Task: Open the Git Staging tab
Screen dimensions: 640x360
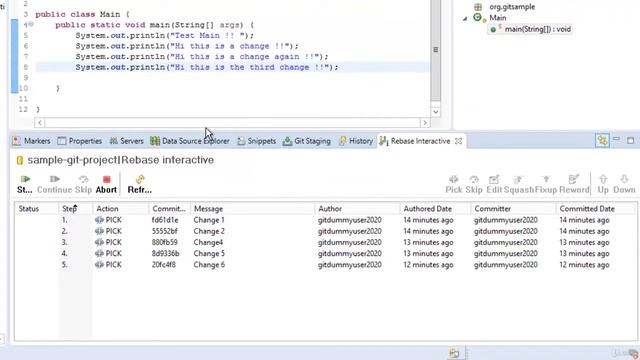Action: (307, 141)
